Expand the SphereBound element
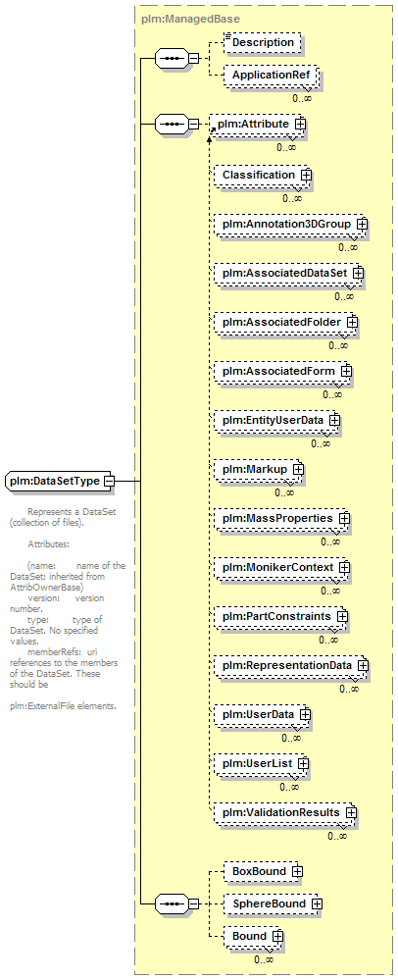 (317, 903)
